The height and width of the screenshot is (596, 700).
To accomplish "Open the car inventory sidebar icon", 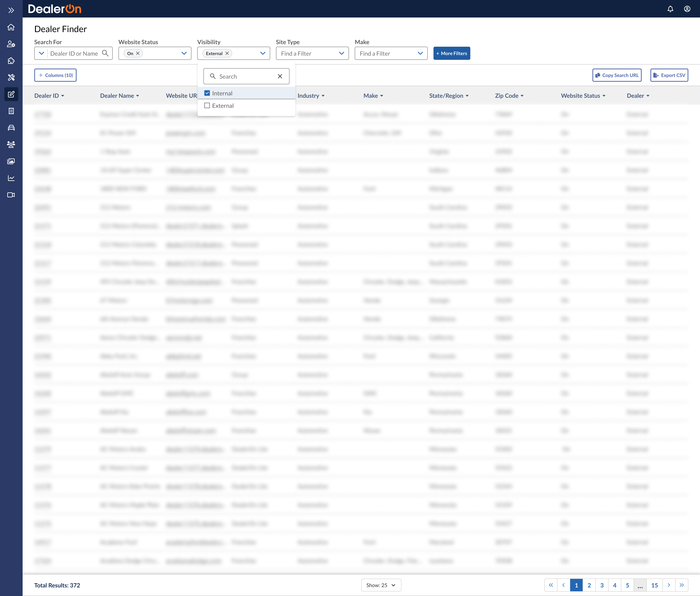I will tap(11, 128).
